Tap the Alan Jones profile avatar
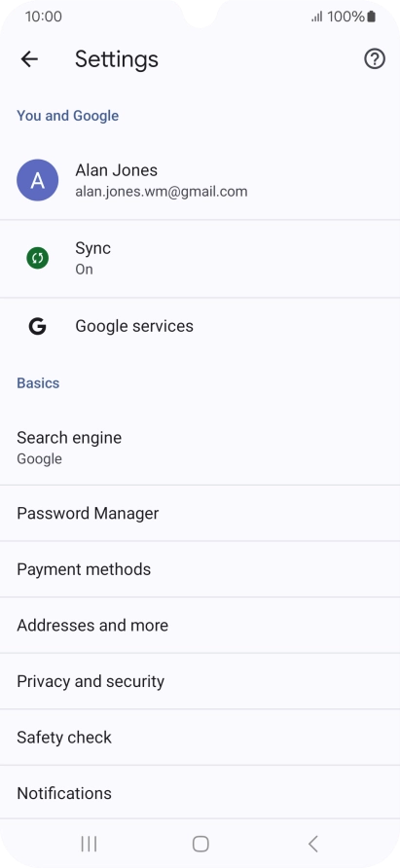400x868 pixels. coord(38,180)
